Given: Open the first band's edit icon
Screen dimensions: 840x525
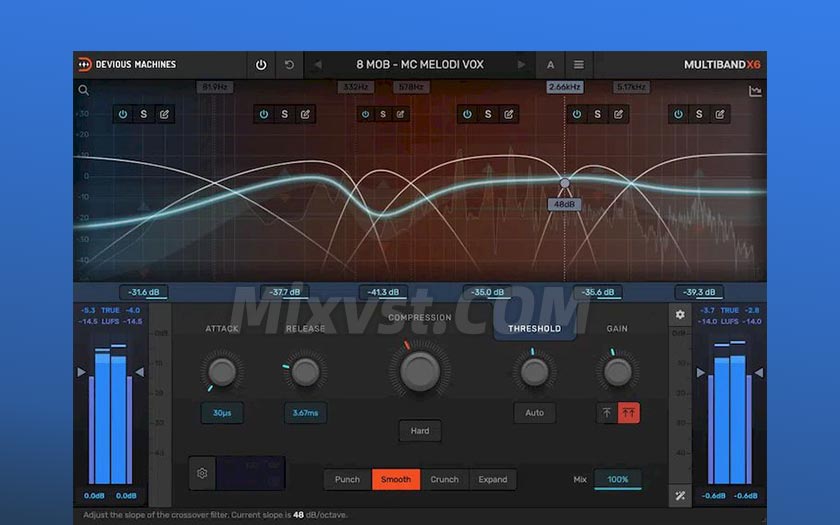Looking at the screenshot, I should [165, 114].
